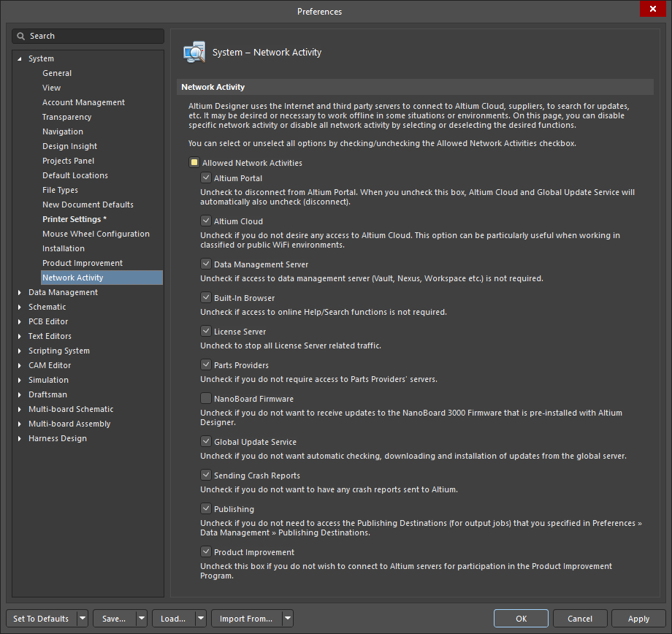
Task: Open Account Management preferences
Action: coord(83,102)
